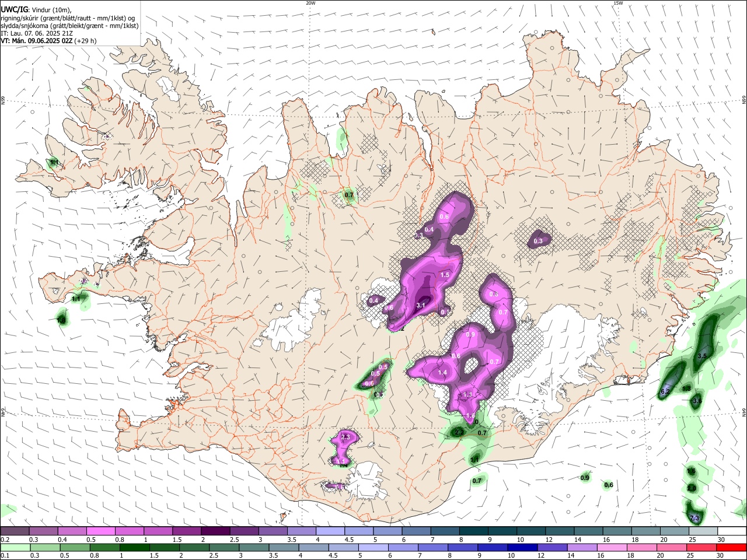
Task: Pick snow scale swatch between 0.2 and 0.3
Action: pos(15,531)
